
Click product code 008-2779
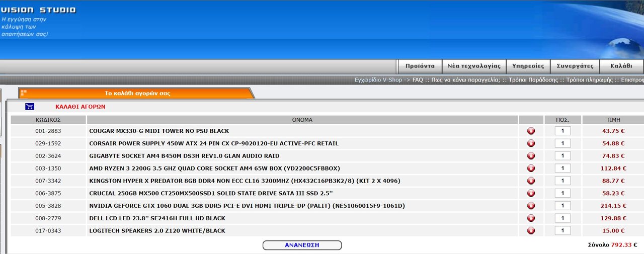(48, 218)
